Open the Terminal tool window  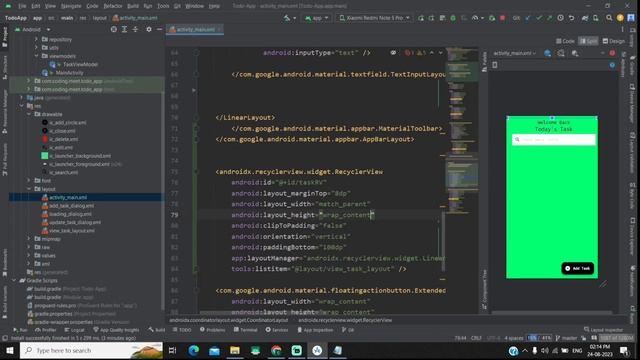(245, 330)
